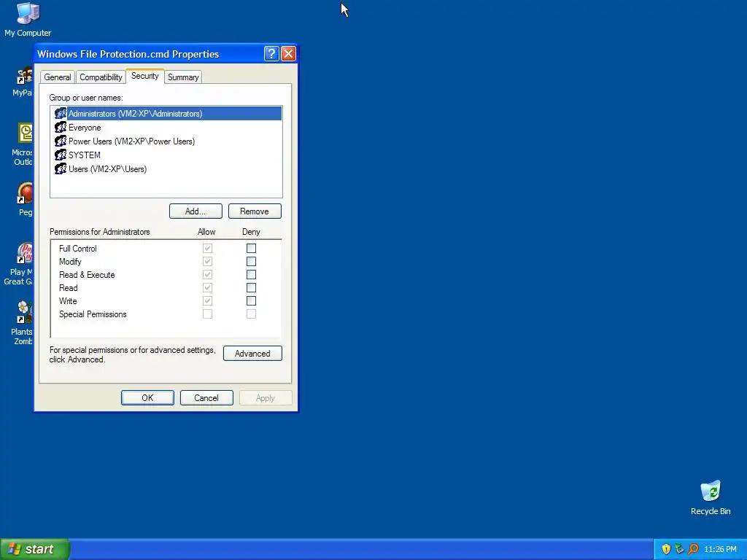Click the Everyone group icon in list

[x=61, y=127]
